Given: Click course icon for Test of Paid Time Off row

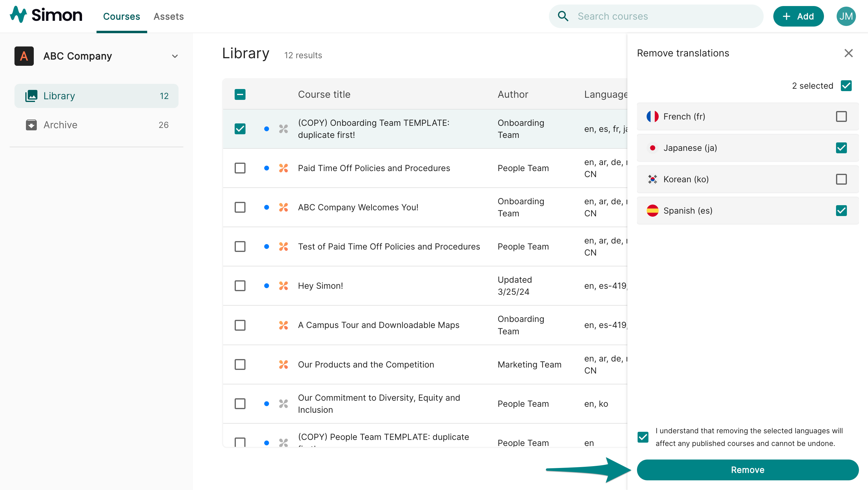Looking at the screenshot, I should pos(284,246).
